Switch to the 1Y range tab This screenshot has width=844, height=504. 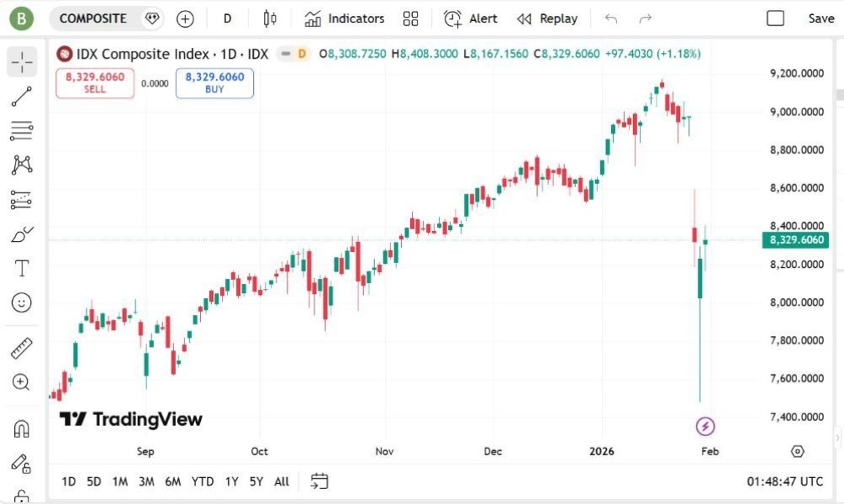pos(231,481)
